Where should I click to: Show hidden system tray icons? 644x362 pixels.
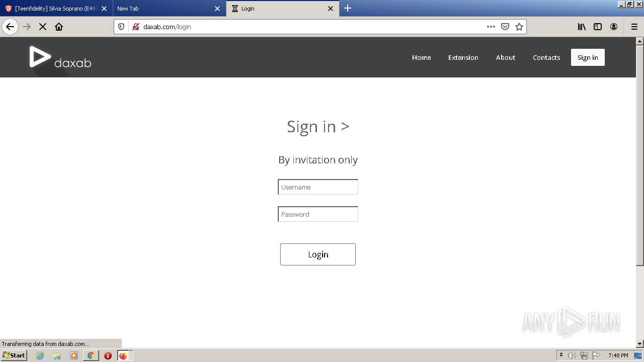pyautogui.click(x=561, y=355)
